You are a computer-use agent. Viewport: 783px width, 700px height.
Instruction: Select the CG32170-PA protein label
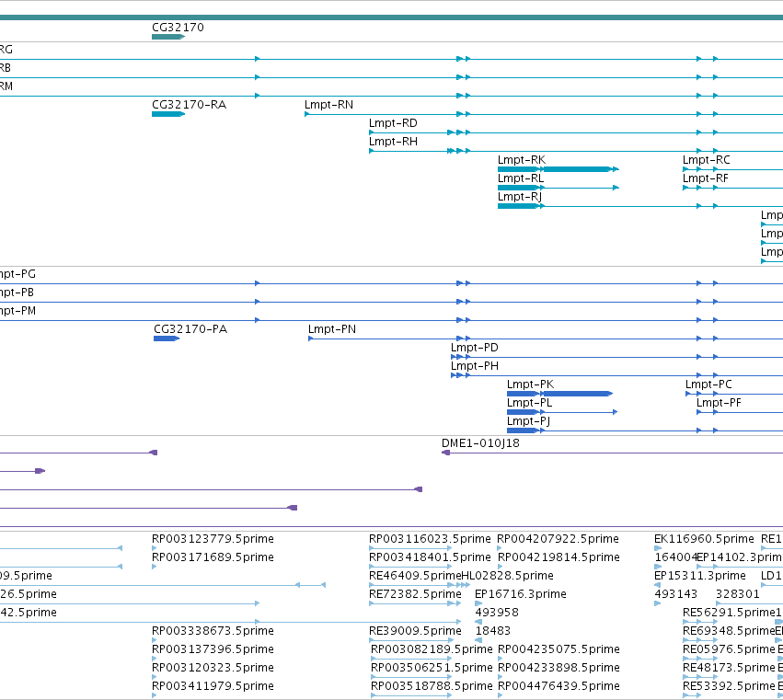190,329
